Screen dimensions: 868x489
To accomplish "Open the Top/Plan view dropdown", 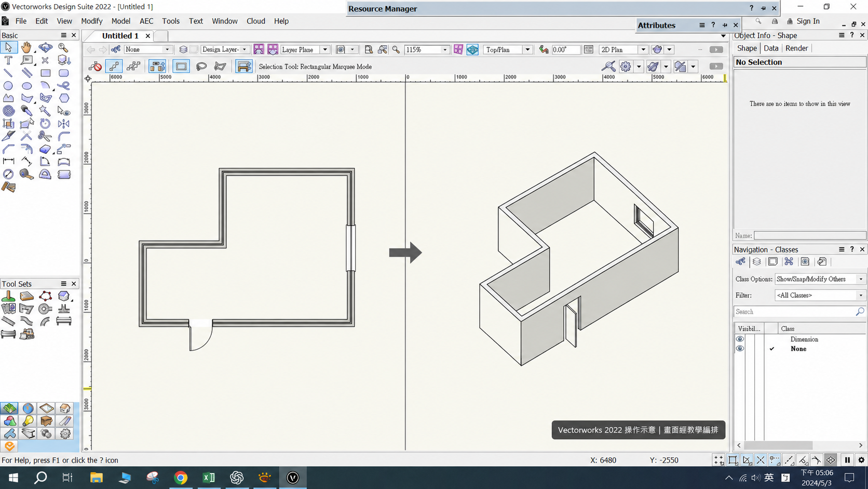I will coord(508,49).
